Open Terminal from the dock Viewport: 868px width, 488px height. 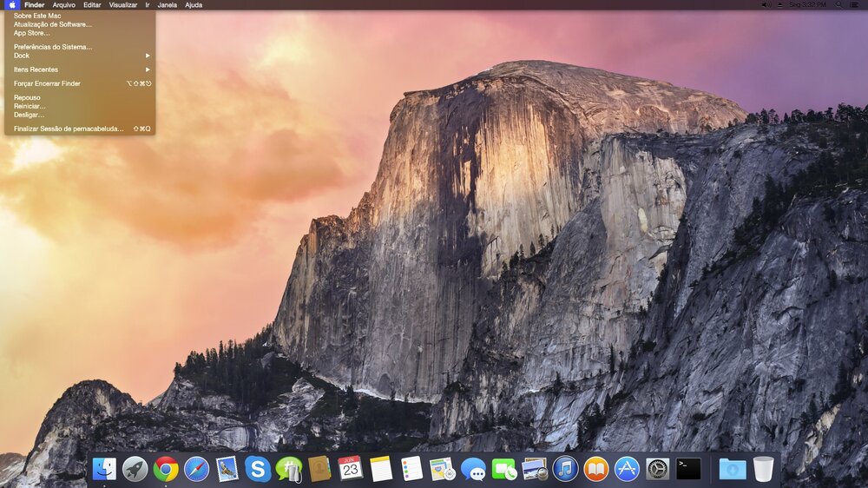tap(688, 469)
